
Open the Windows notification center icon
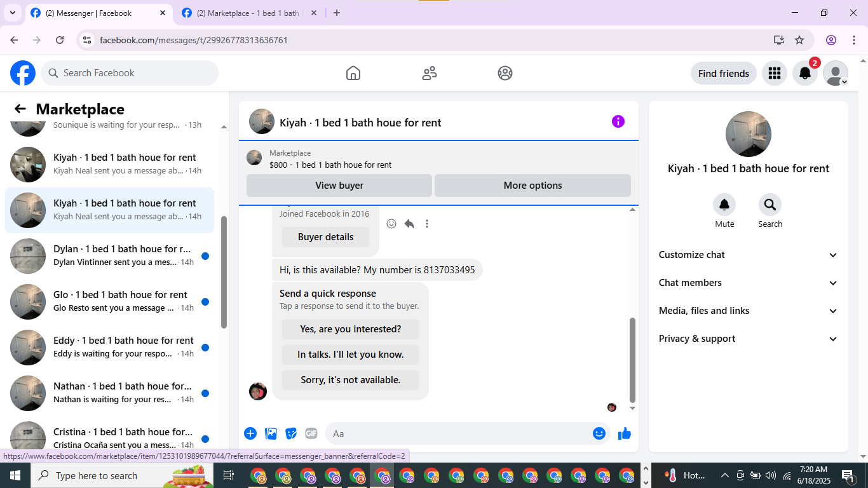848,475
